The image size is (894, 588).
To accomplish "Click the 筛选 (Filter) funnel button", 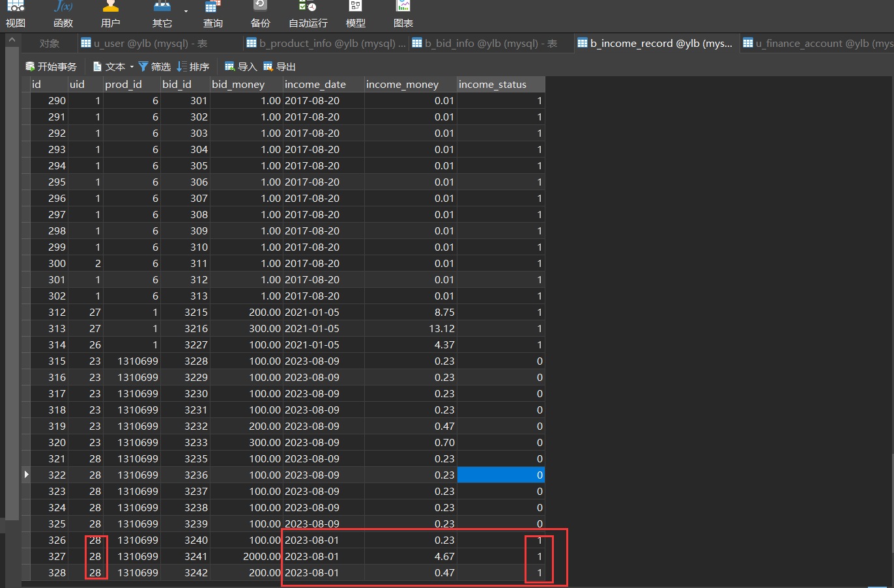I will (x=154, y=66).
